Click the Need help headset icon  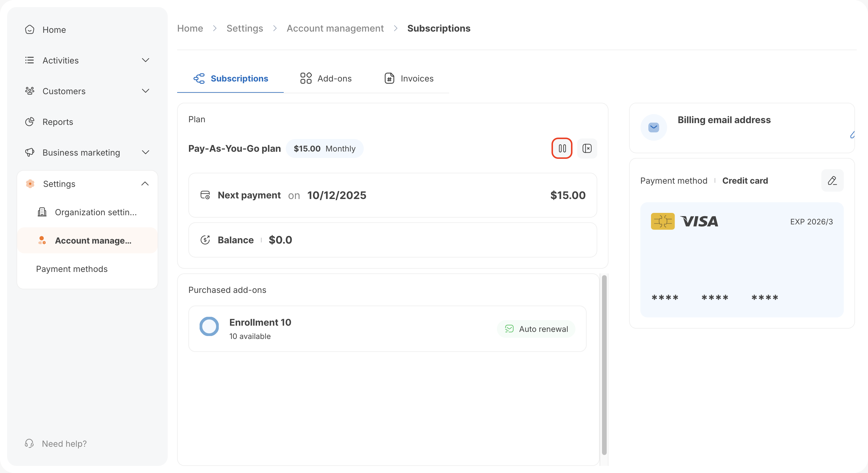29,443
